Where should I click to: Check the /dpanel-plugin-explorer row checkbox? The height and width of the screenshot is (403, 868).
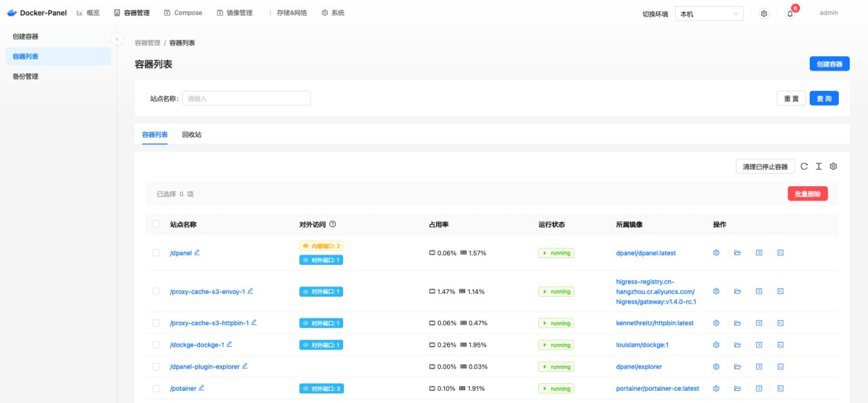[x=157, y=366]
